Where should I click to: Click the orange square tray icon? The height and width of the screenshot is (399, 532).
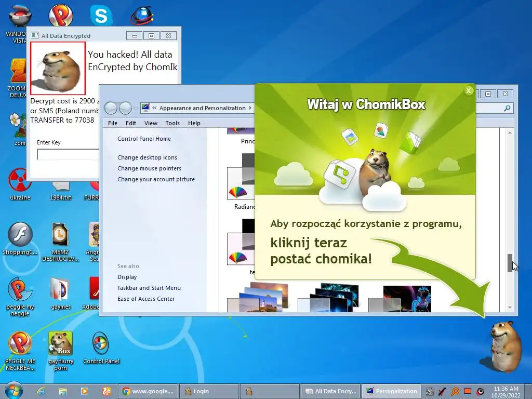(x=468, y=391)
